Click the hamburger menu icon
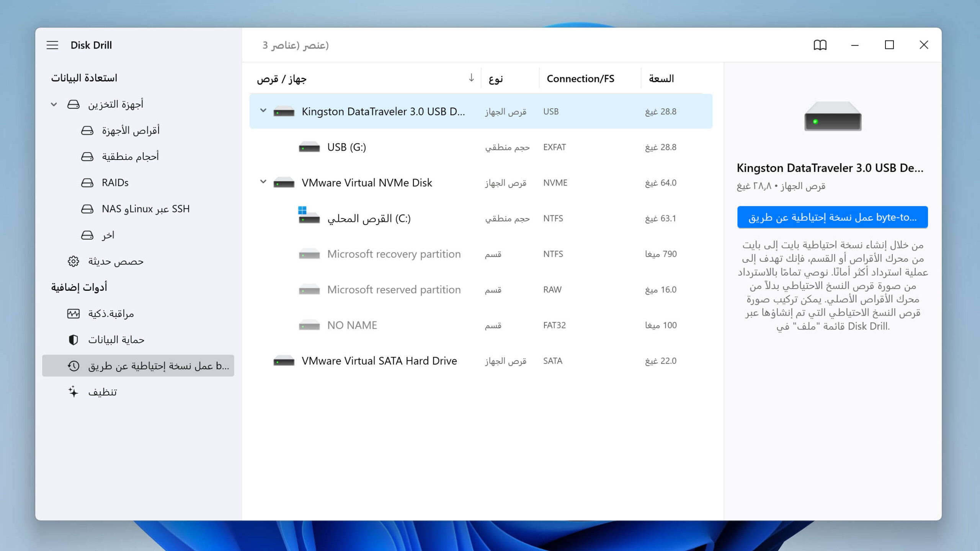The height and width of the screenshot is (551, 980). [x=52, y=45]
